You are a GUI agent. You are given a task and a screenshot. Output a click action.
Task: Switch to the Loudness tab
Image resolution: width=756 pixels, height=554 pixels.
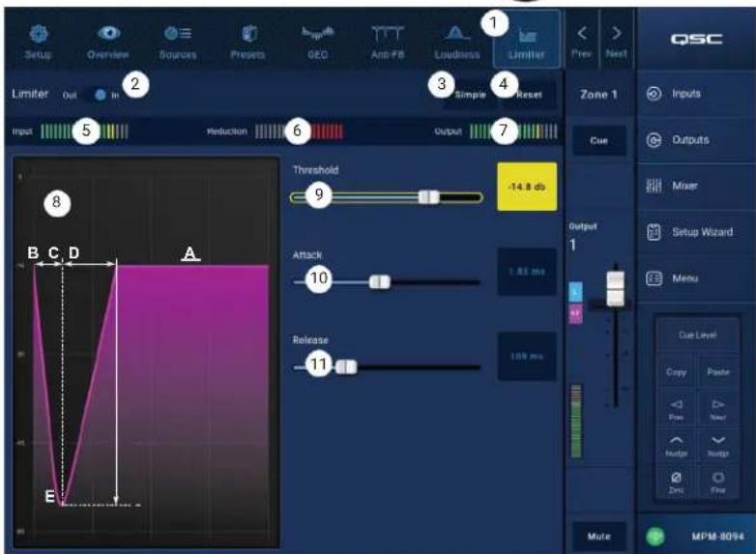point(456,41)
